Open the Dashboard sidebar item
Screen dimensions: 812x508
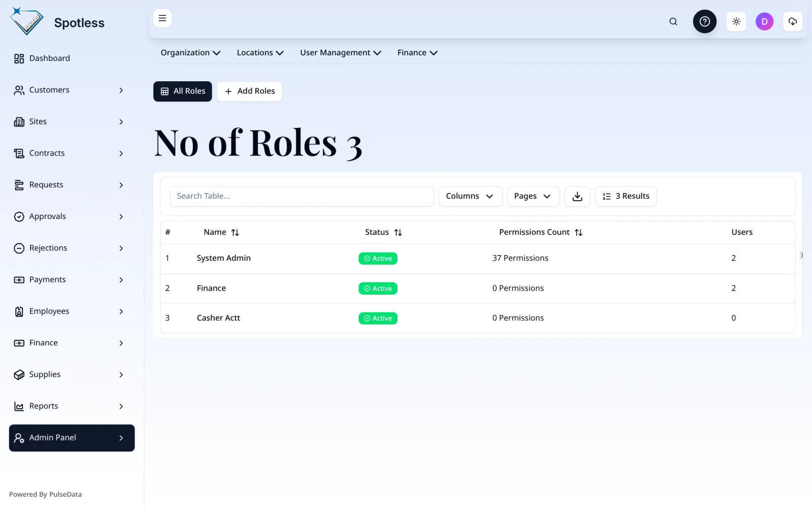click(72, 58)
